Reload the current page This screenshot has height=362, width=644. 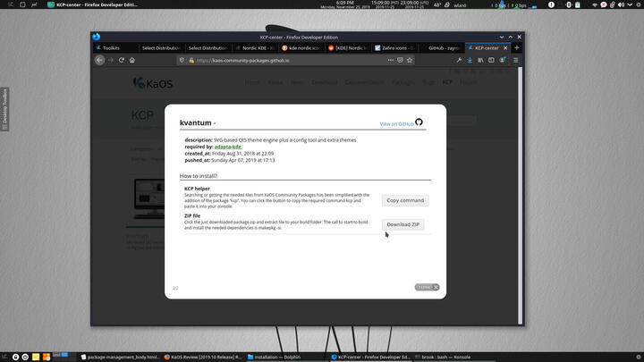122,60
